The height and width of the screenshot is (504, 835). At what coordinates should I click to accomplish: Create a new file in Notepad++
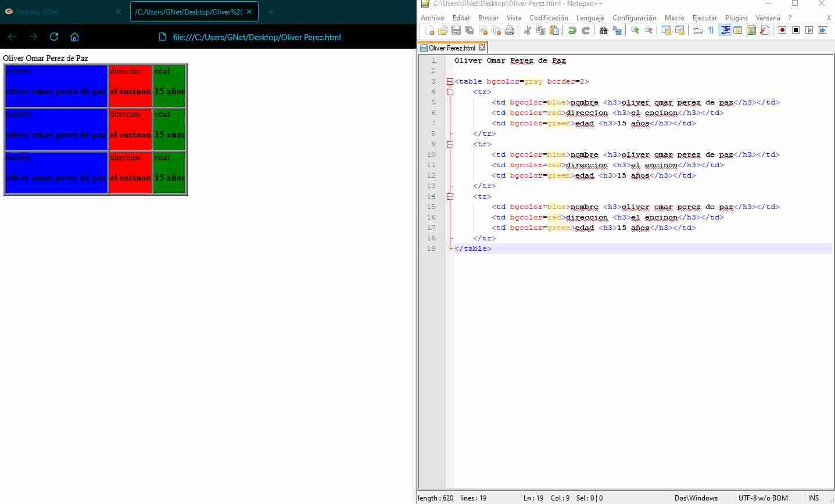(429, 30)
